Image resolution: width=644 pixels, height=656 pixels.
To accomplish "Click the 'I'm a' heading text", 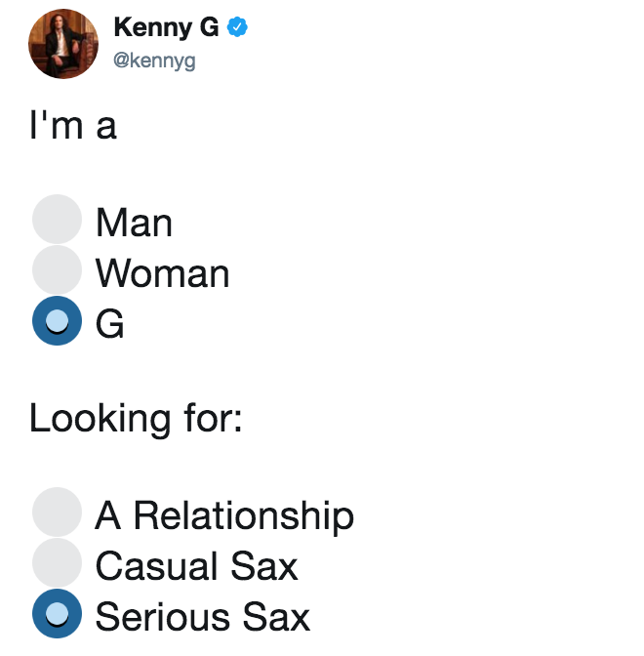I will (73, 124).
